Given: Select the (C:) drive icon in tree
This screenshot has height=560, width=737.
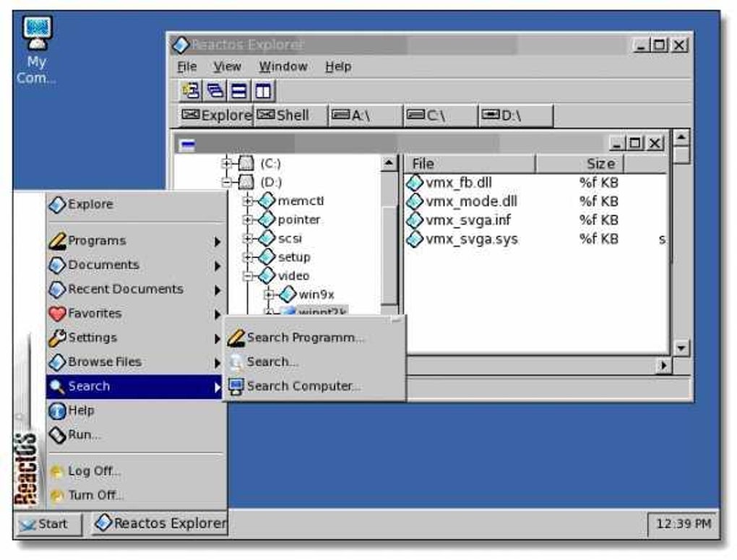Looking at the screenshot, I should click(x=246, y=163).
